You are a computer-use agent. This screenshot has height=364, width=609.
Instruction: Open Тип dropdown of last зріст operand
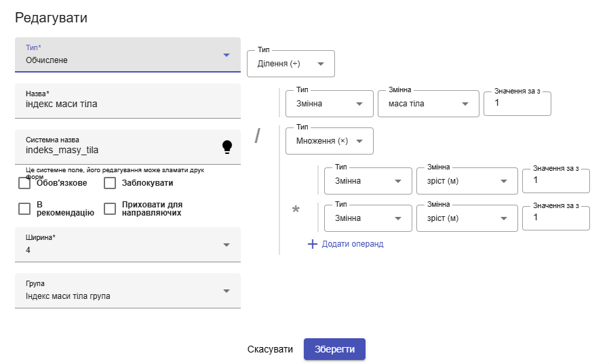pyautogui.click(x=368, y=218)
